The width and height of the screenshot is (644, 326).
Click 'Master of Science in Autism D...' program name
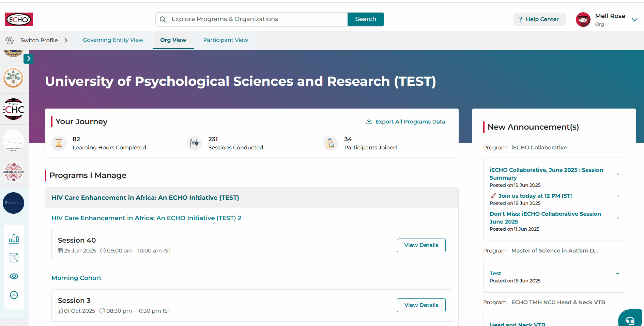(555, 251)
